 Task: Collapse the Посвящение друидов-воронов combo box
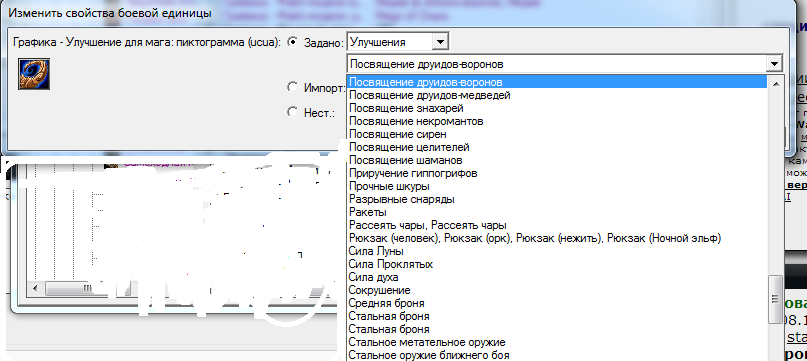(x=773, y=64)
